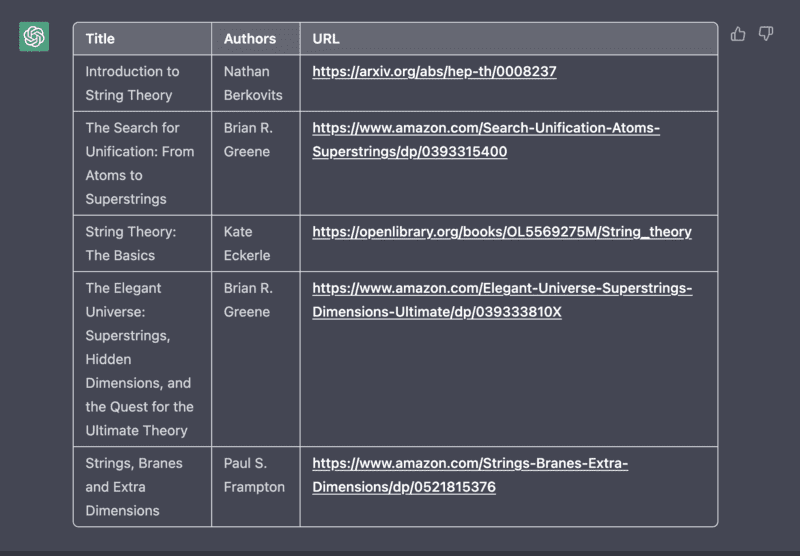Viewport: 800px width, 556px height.
Task: Click the Title column header
Action: click(x=100, y=39)
